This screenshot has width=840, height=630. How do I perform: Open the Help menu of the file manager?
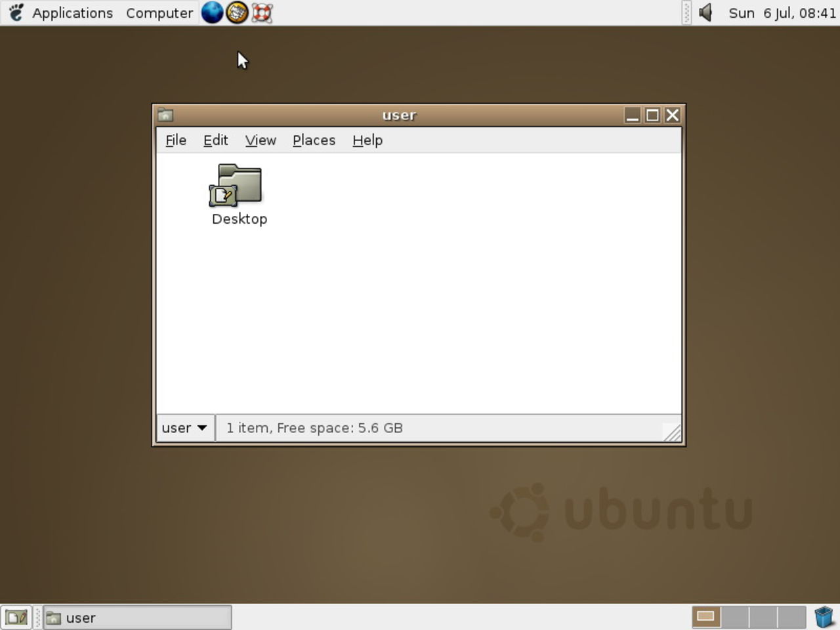click(367, 140)
